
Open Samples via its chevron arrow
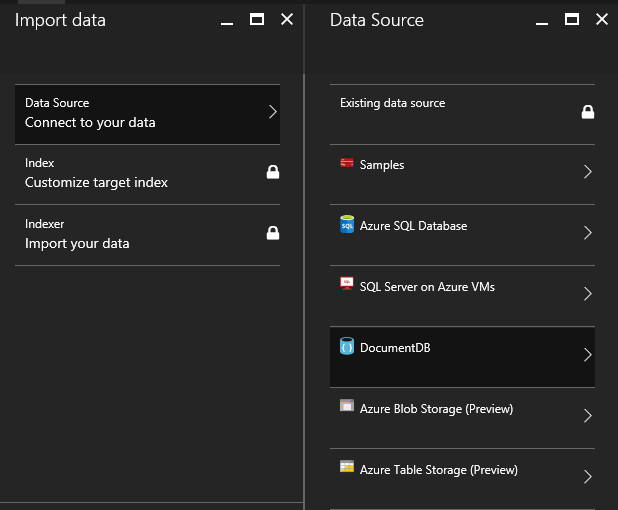click(x=588, y=172)
